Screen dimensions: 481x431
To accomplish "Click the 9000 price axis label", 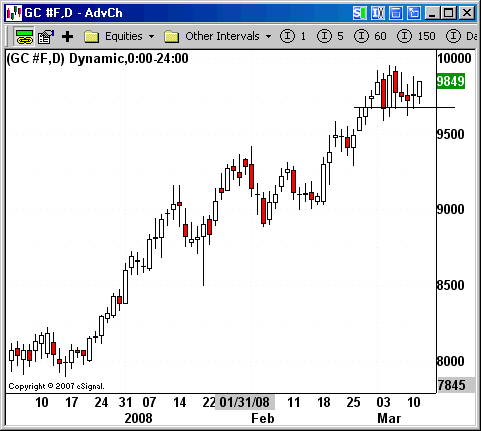I will (x=451, y=209).
